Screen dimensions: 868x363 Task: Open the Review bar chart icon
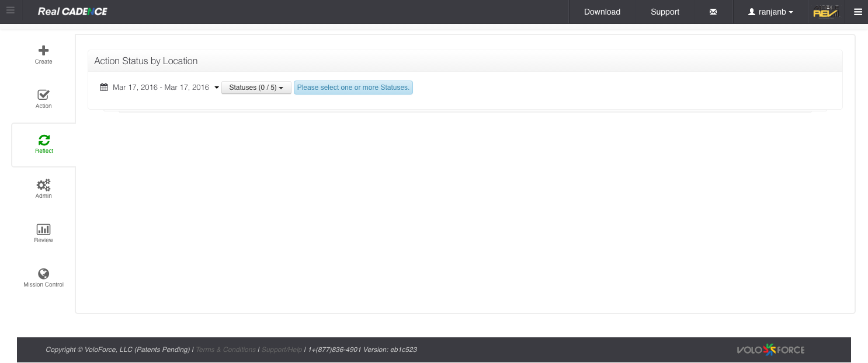pyautogui.click(x=43, y=229)
